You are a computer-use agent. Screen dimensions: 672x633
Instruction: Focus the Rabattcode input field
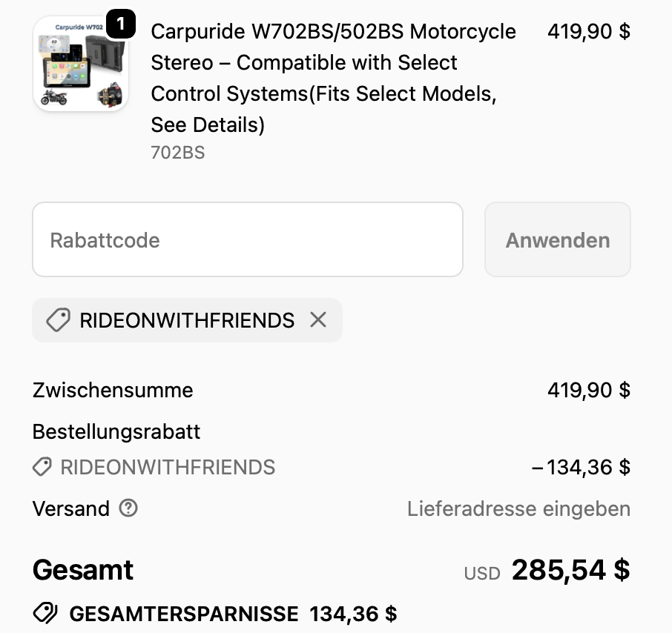coord(248,239)
